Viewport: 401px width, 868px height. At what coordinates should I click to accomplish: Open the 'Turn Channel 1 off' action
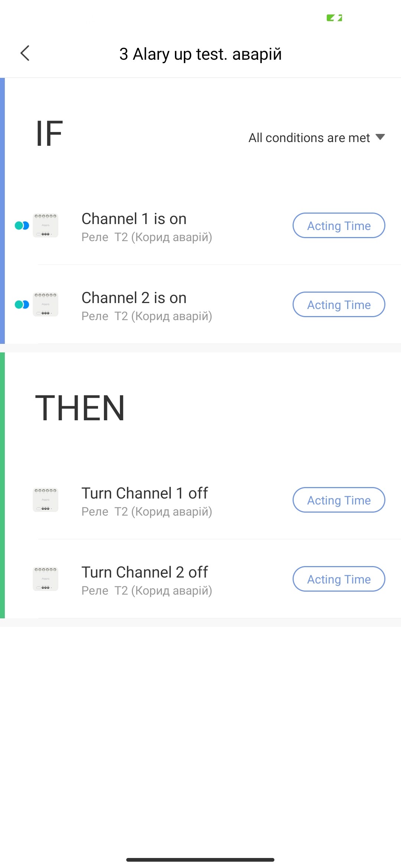pyautogui.click(x=145, y=493)
